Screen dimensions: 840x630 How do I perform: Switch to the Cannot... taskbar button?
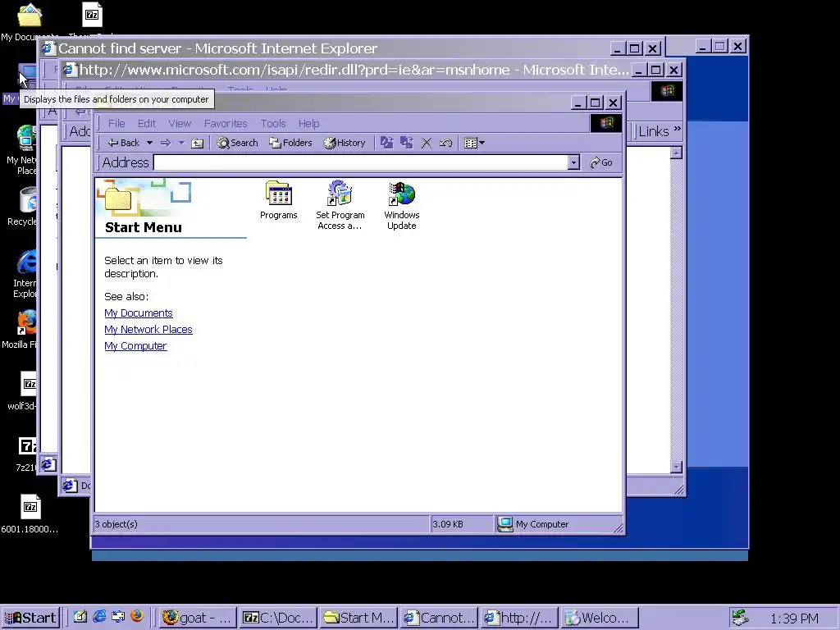pos(439,618)
